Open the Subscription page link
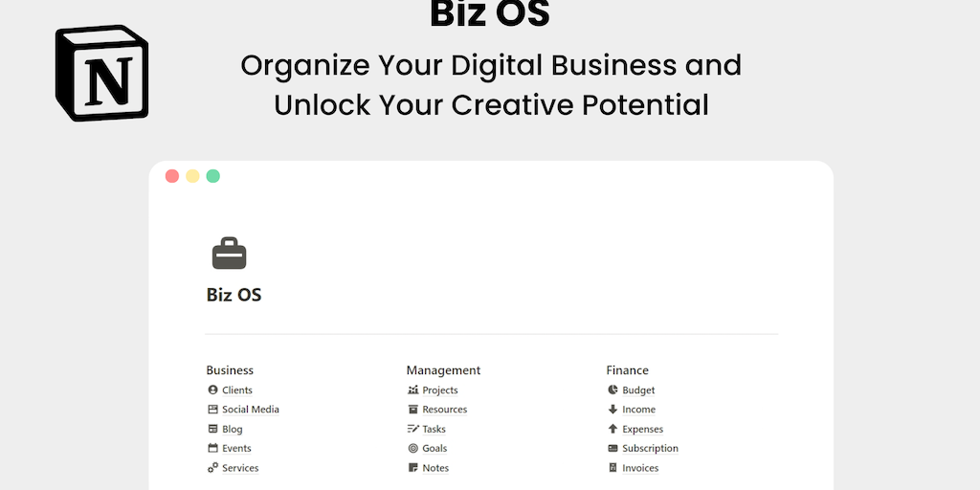980x490 pixels. coord(650,448)
